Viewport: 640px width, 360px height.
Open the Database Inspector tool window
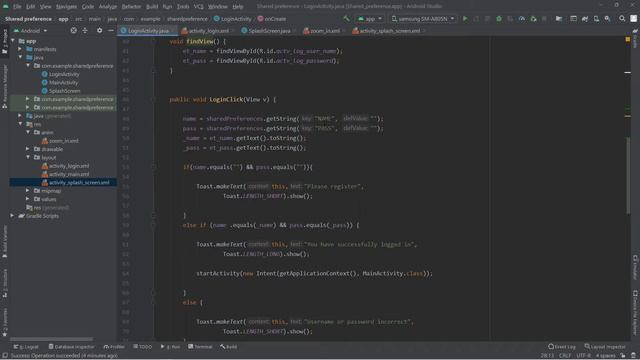pyautogui.click(x=71, y=347)
